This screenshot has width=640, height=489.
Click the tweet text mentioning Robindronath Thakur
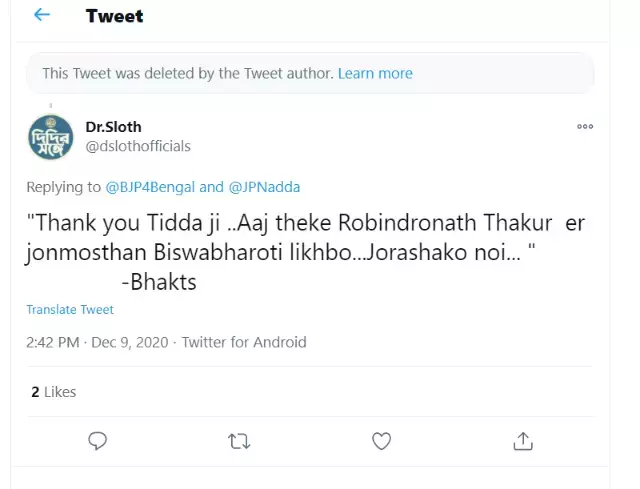[x=306, y=238]
